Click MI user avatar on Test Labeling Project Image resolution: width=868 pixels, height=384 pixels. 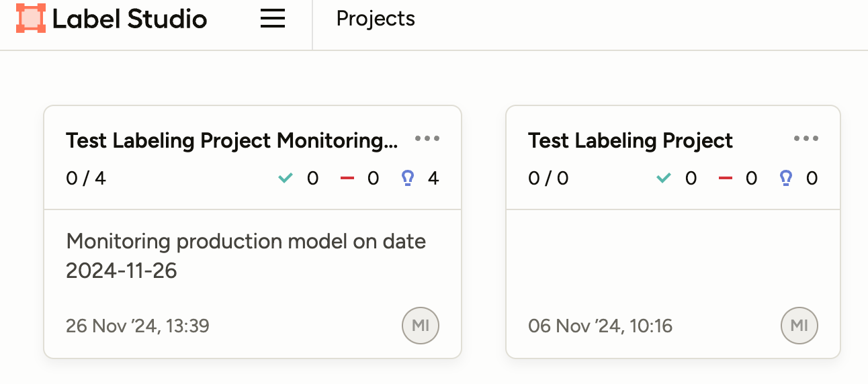click(799, 326)
